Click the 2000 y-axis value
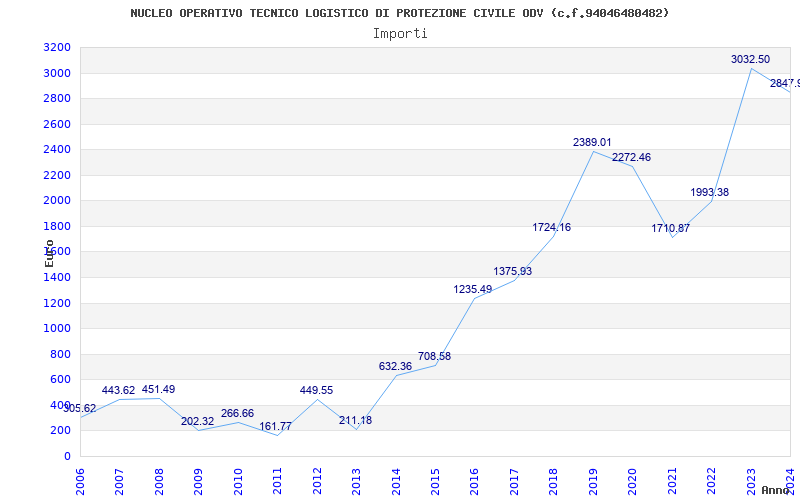Screen dimensions: 800x500 tap(57, 201)
